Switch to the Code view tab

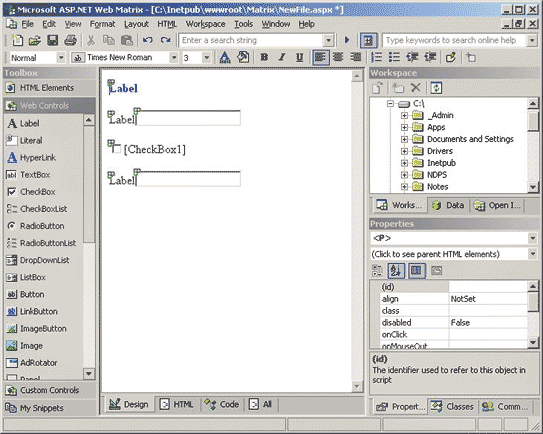[x=222, y=404]
